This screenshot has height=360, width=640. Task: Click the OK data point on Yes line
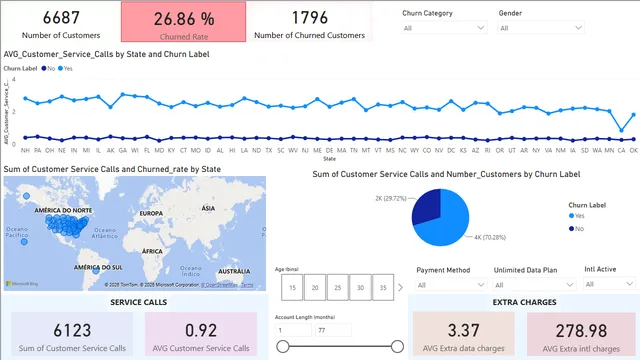633,115
